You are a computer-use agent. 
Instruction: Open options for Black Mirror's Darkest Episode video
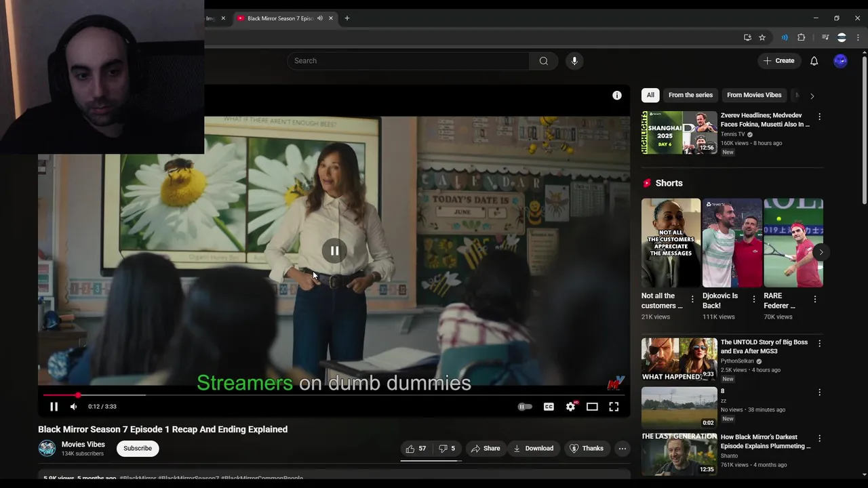819,439
